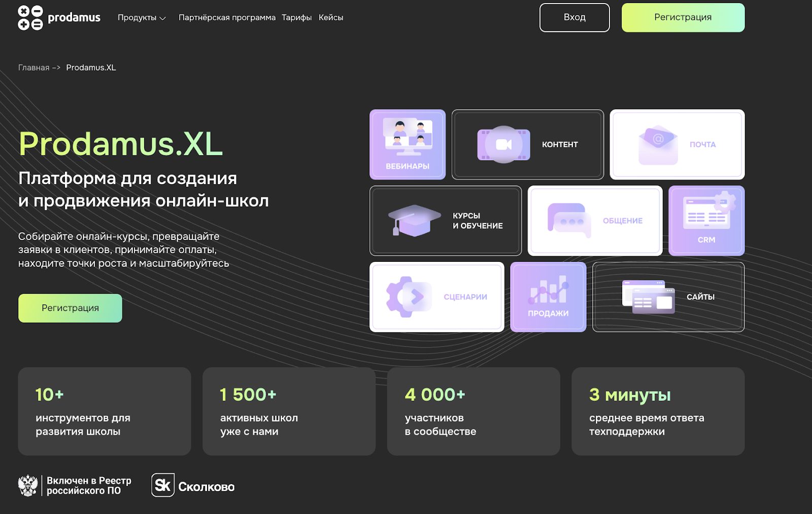This screenshot has height=514, width=812.
Task: Open the Вебинары webinar icon tile
Action: click(x=408, y=145)
